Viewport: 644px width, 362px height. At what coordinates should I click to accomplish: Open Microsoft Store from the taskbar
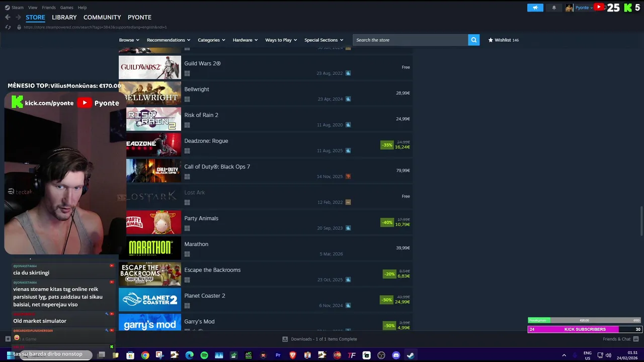click(x=130, y=355)
